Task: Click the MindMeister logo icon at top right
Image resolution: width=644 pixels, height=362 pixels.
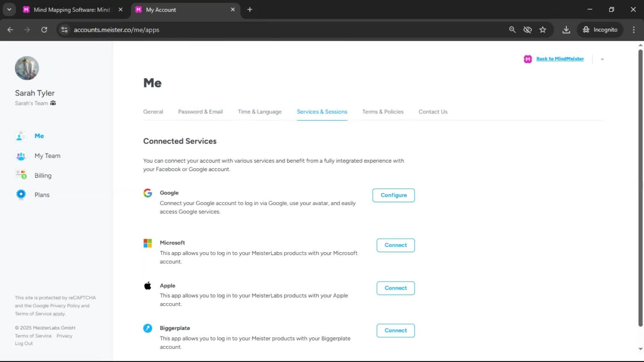Action: click(528, 59)
